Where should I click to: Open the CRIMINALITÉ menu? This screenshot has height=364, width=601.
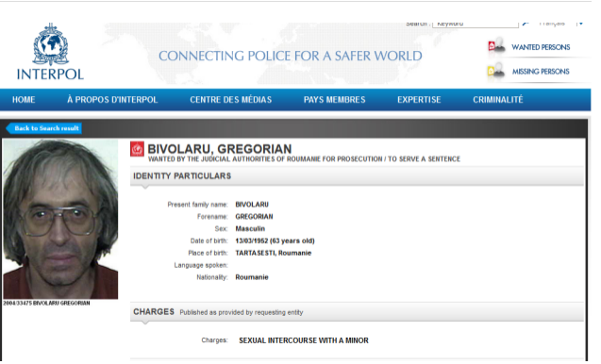point(498,100)
